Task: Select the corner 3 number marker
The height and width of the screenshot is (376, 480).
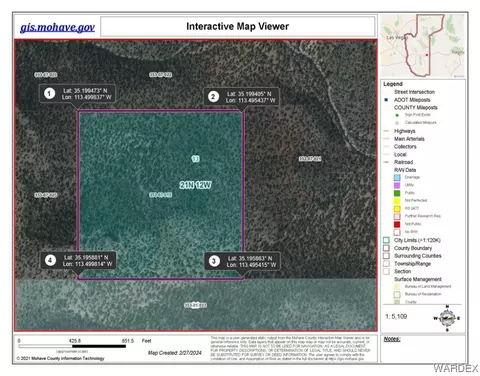Action: tap(214, 261)
